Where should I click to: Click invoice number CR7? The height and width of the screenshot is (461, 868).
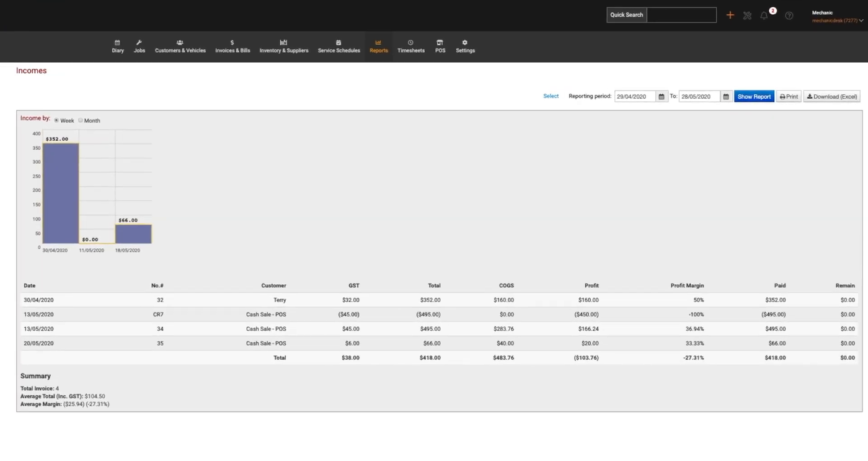(x=158, y=315)
